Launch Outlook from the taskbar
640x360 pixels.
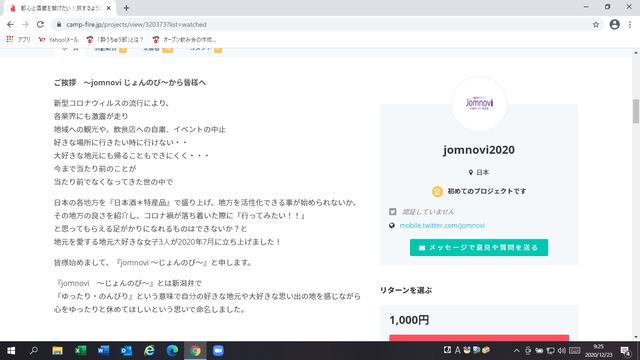(x=126, y=351)
